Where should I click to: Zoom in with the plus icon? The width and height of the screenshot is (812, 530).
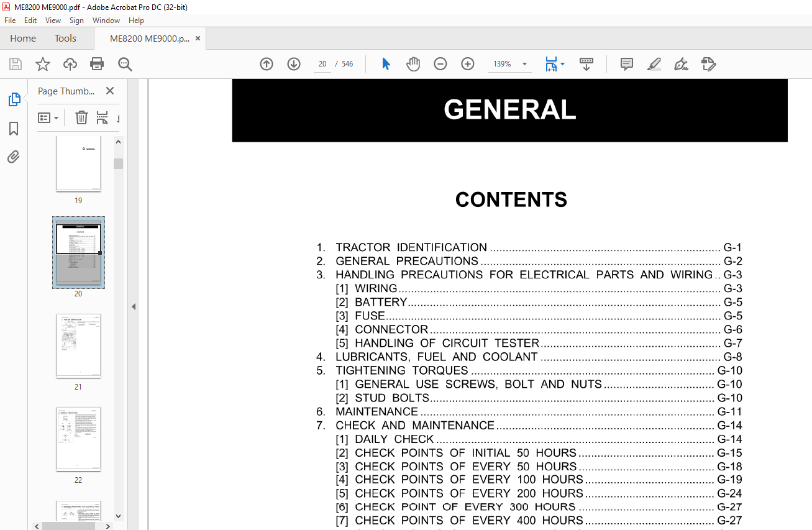(468, 64)
